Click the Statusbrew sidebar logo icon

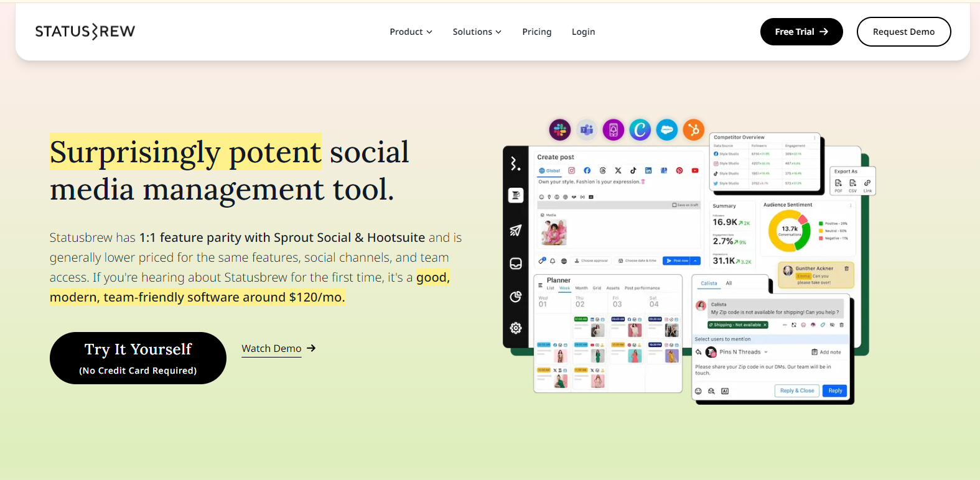515,164
